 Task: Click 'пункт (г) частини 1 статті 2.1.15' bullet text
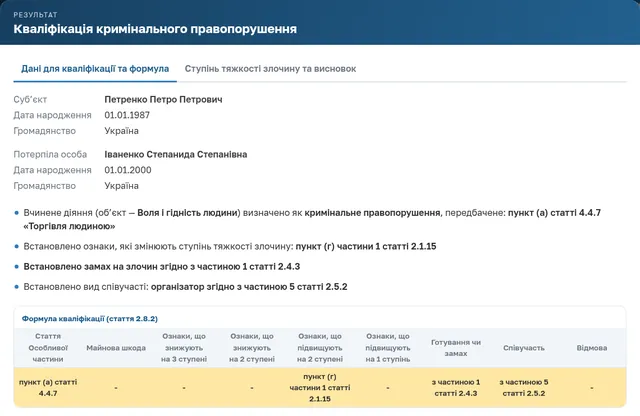[x=366, y=246]
